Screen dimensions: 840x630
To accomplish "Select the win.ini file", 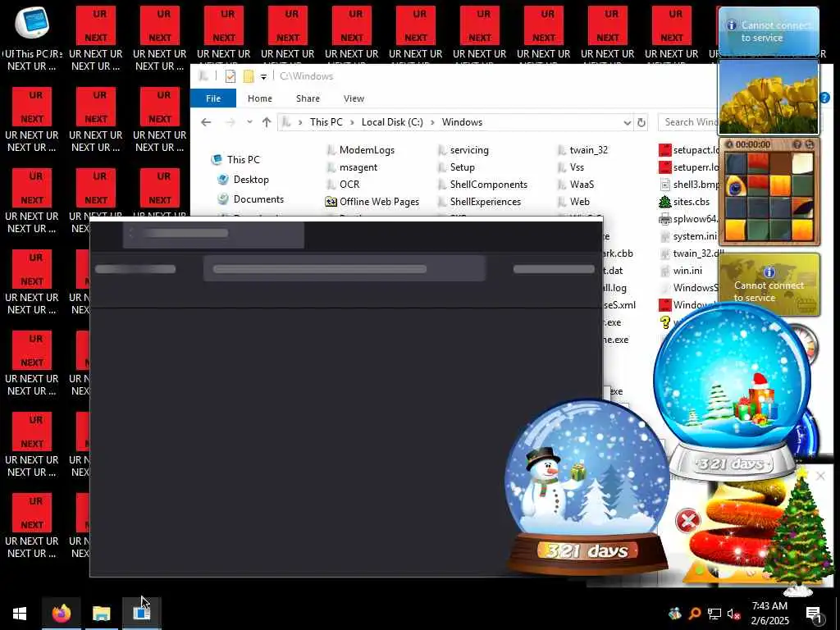I will (x=680, y=271).
